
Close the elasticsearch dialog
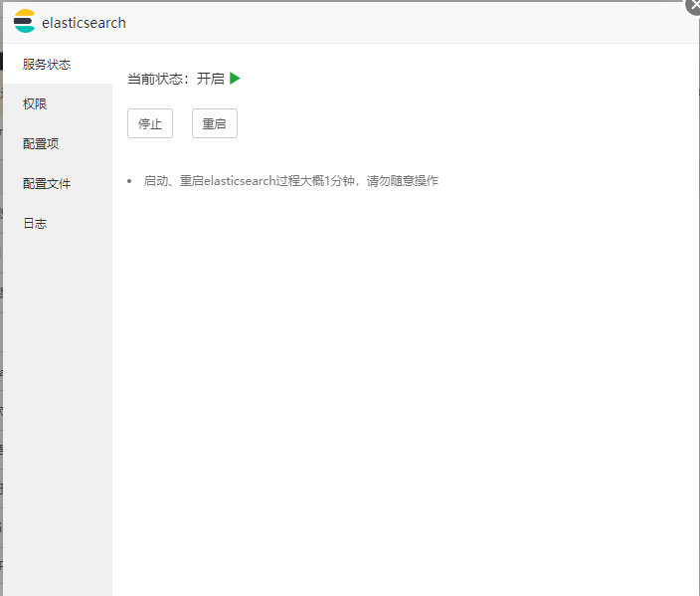(693, 6)
